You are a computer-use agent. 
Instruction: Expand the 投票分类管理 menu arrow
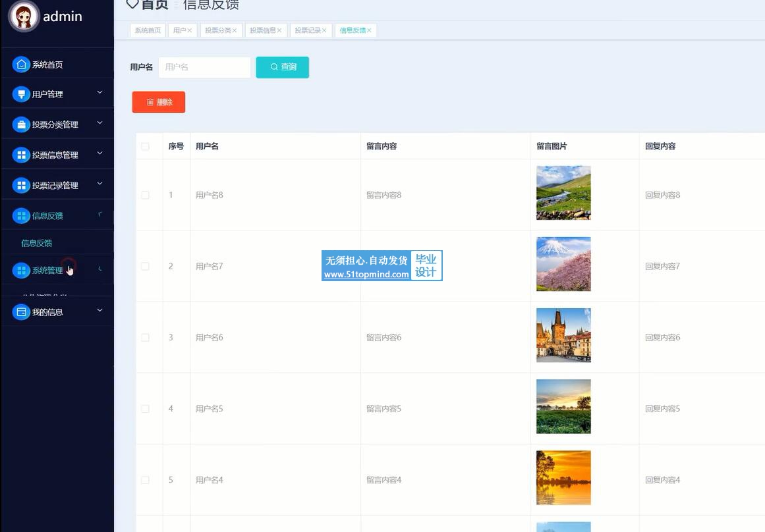[x=100, y=123]
